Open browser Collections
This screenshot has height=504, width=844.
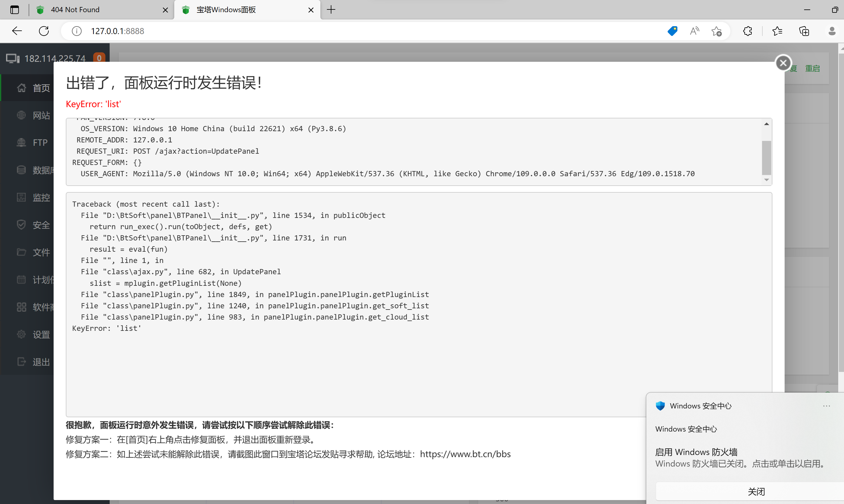804,31
